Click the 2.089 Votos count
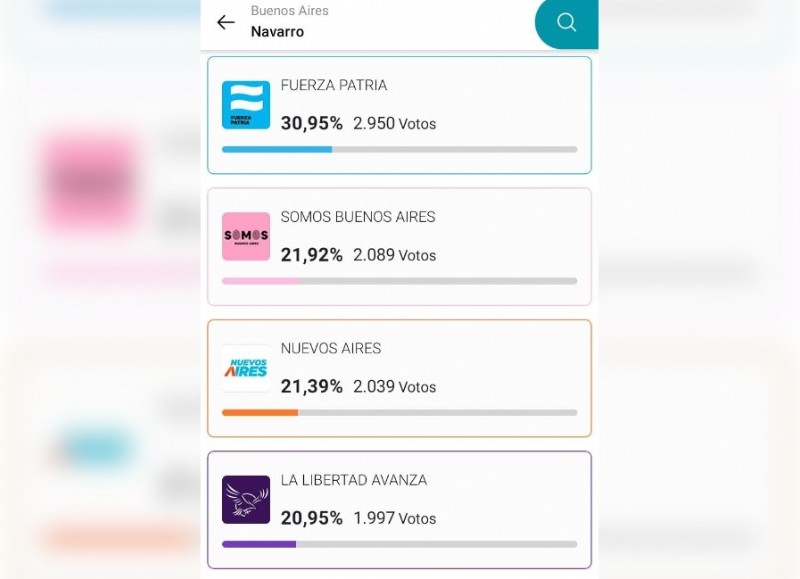 pos(394,256)
